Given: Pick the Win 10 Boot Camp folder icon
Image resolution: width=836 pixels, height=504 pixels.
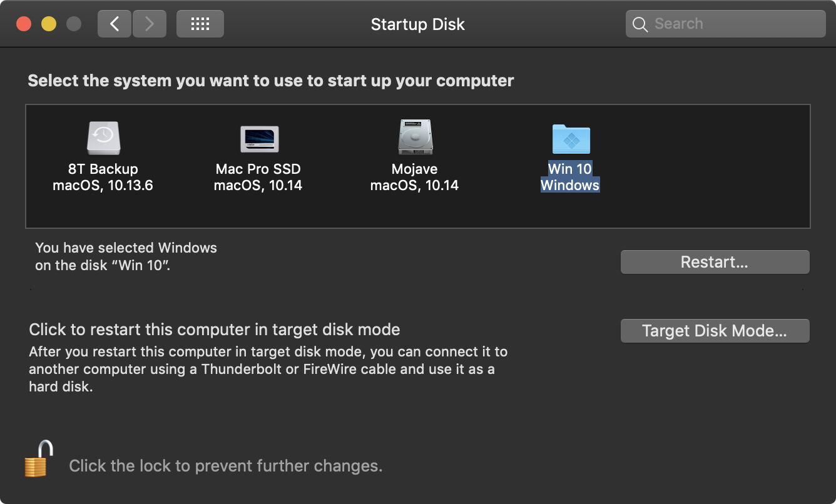Looking at the screenshot, I should coord(571,139).
